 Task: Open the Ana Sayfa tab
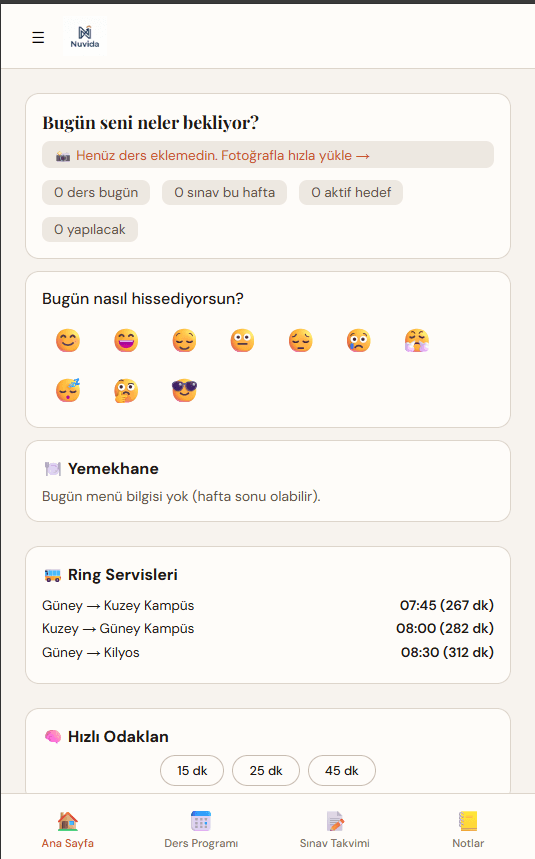point(67,829)
